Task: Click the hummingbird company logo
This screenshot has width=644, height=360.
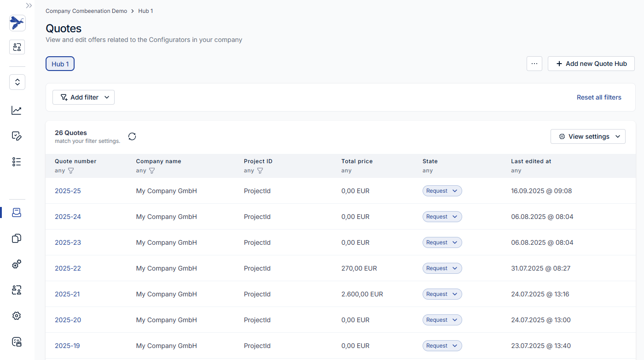Action: coord(17,23)
